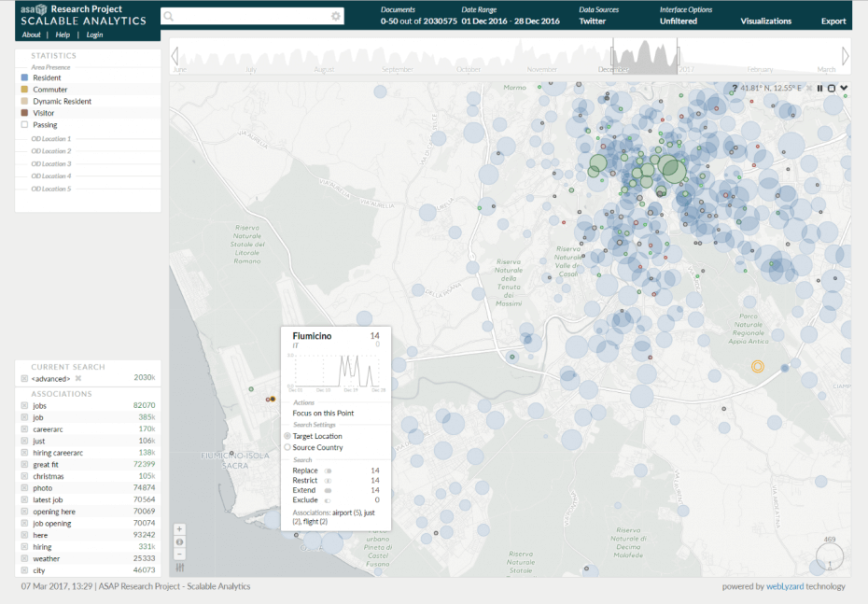Click the map help question mark icon
The height and width of the screenshot is (604, 868).
735,89
